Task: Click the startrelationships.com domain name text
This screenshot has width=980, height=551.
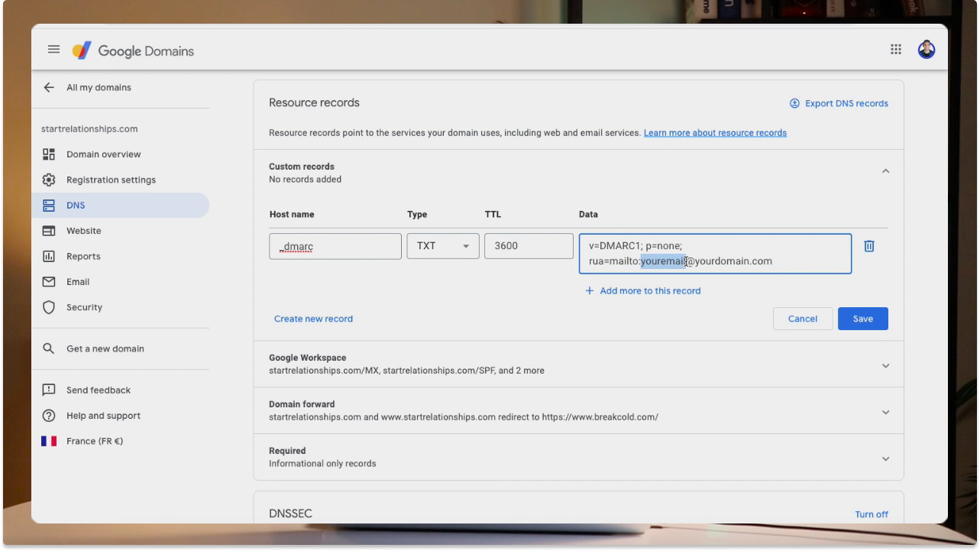Action: tap(89, 129)
